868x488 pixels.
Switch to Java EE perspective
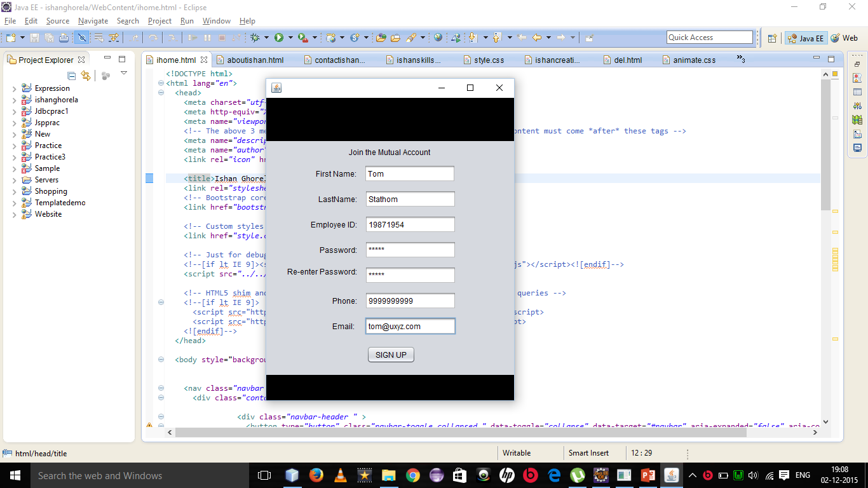click(x=805, y=38)
